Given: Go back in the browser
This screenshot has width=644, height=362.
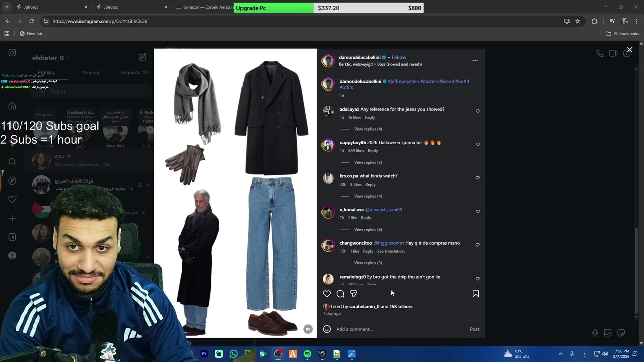Looking at the screenshot, I should point(7,21).
